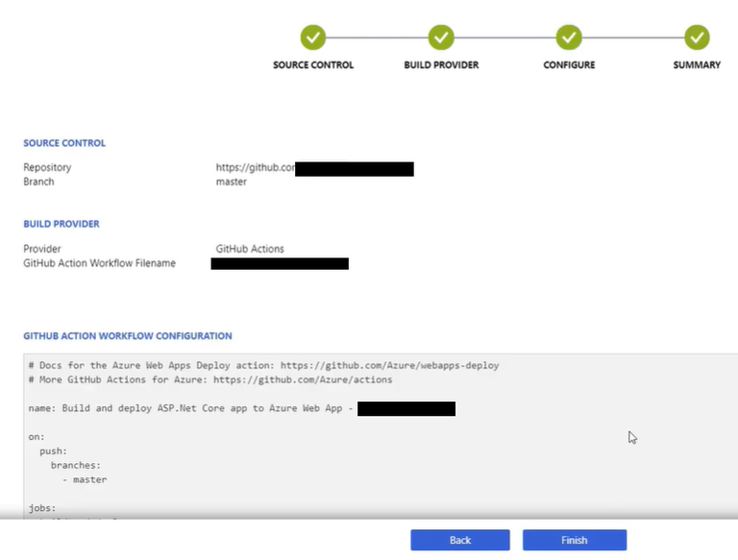The width and height of the screenshot is (738, 560).
Task: Click the Summary step checkmark icon
Action: coord(697,37)
